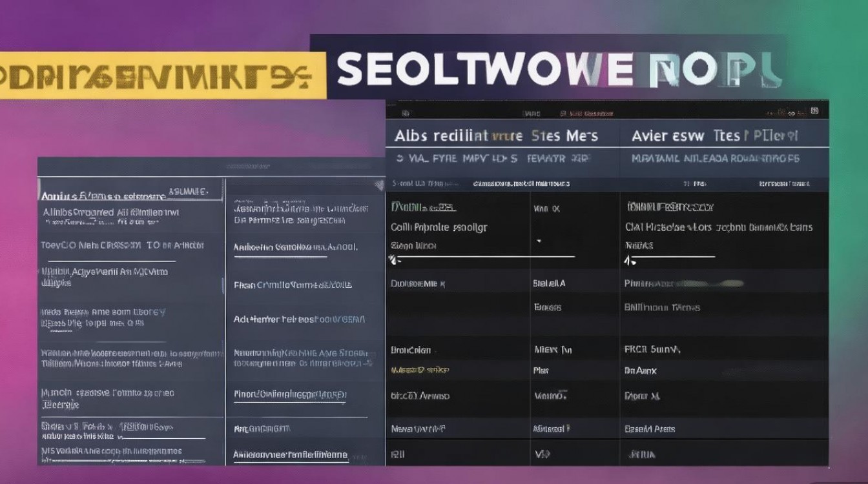868x484 pixels.
Task: Select the 'Bronchion' row in dark table
Action: point(411,350)
